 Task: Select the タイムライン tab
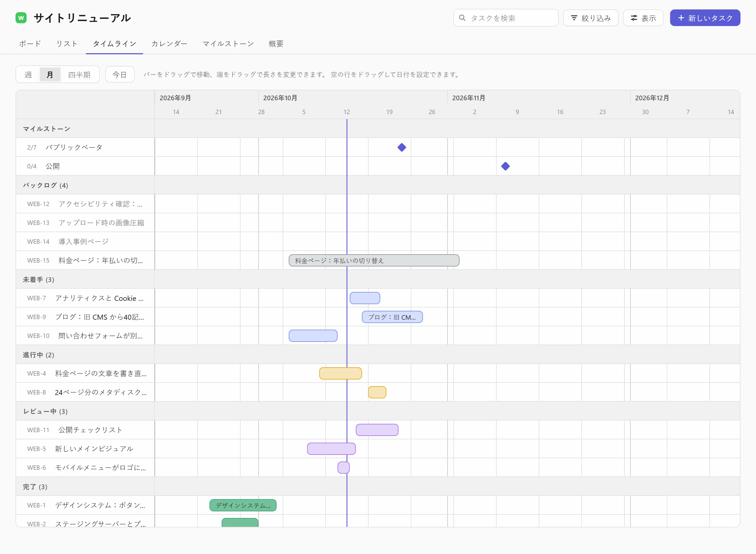(114, 43)
